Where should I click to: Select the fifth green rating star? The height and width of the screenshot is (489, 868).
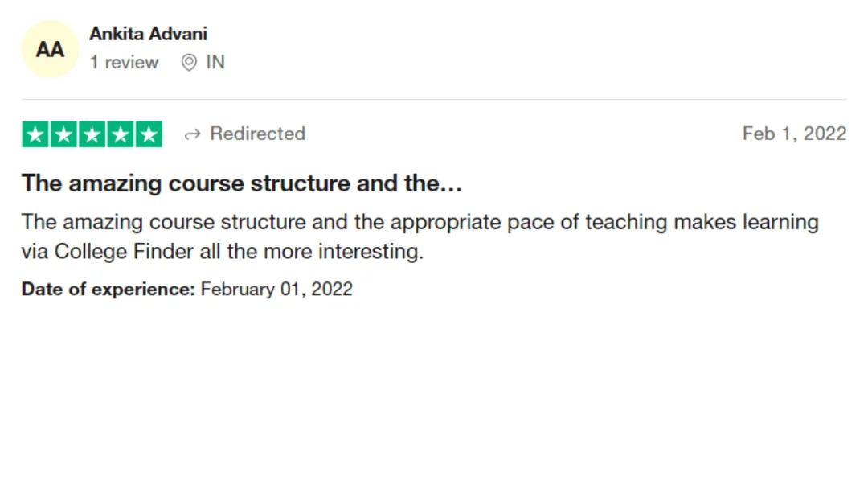149,134
